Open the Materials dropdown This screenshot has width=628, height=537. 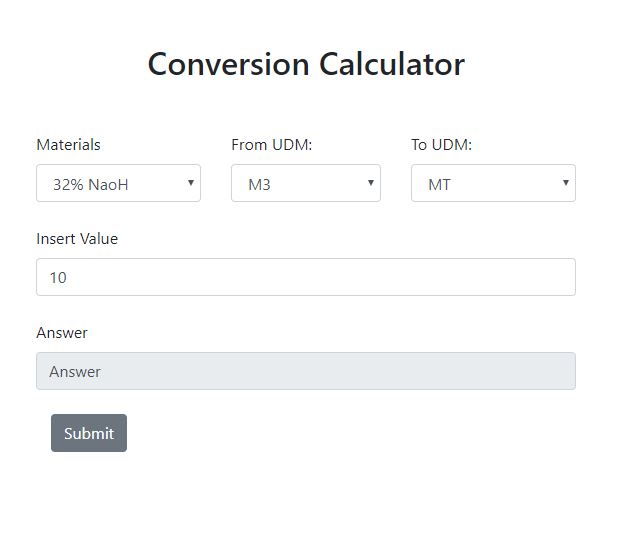[118, 183]
